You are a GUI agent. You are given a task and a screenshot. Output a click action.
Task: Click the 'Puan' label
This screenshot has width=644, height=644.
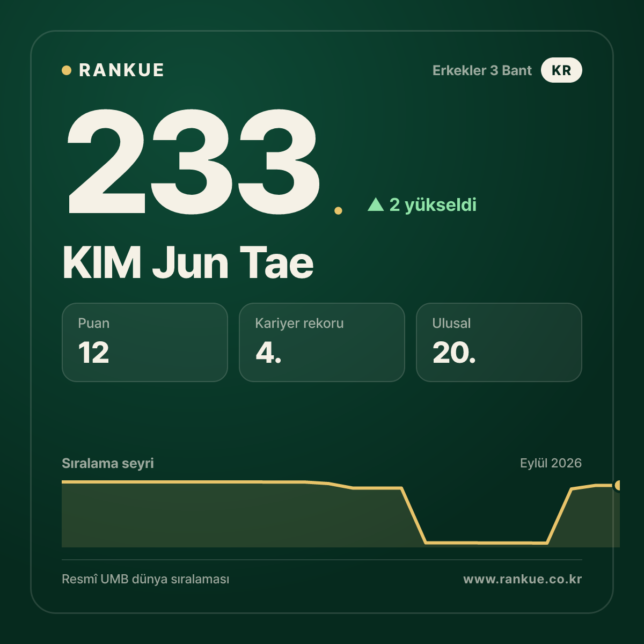tap(94, 323)
